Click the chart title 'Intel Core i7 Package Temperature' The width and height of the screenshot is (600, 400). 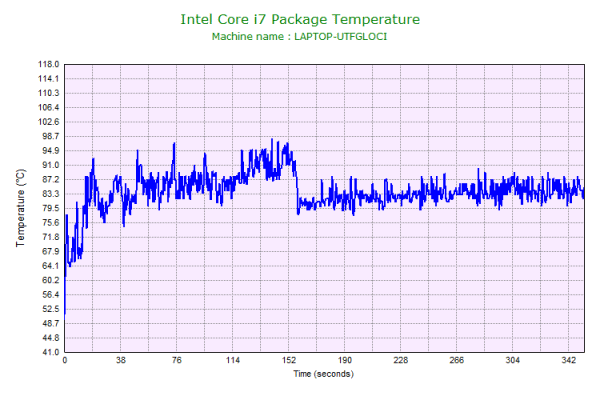tap(300, 20)
